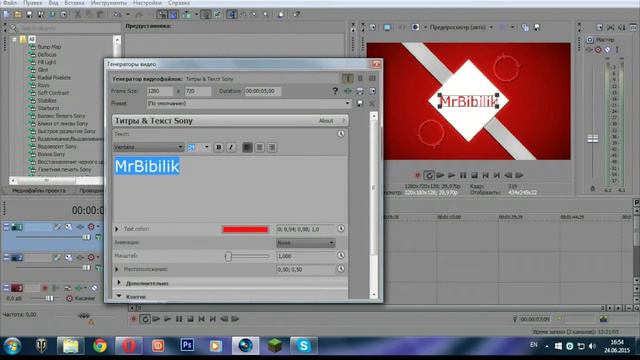
Task: Open the Настройки menu
Action: 147,3
